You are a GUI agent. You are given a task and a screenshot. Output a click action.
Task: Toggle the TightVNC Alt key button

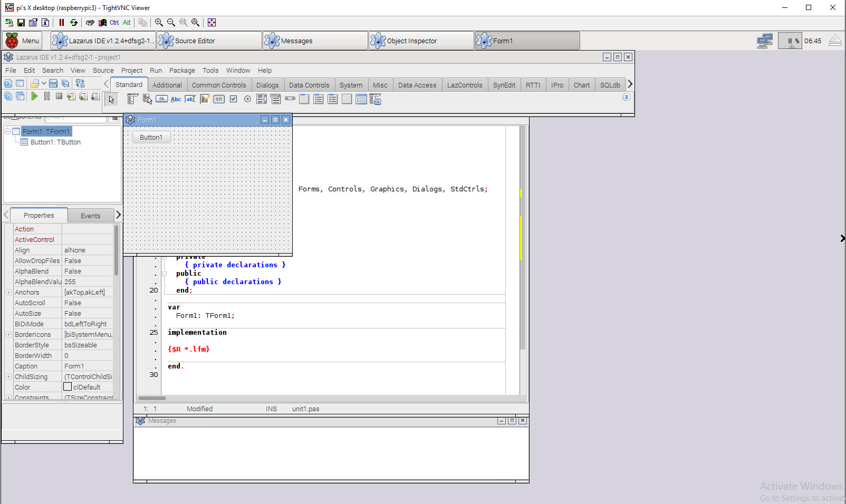click(127, 22)
